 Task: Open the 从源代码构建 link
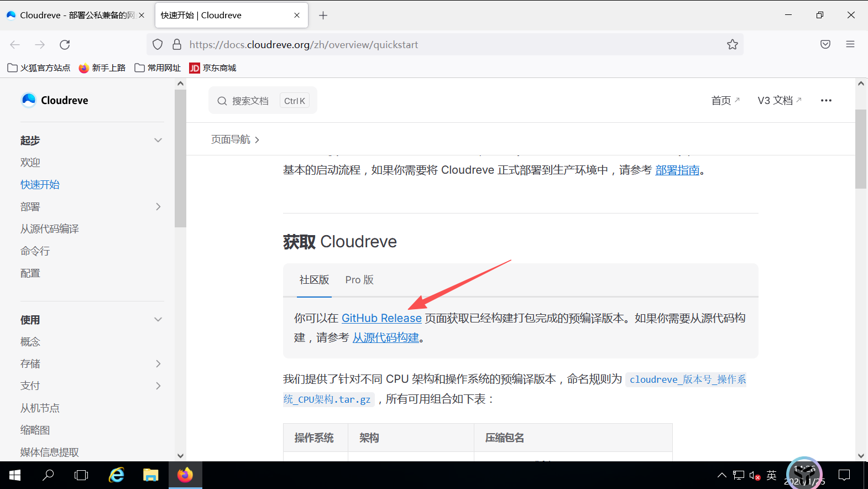point(386,337)
